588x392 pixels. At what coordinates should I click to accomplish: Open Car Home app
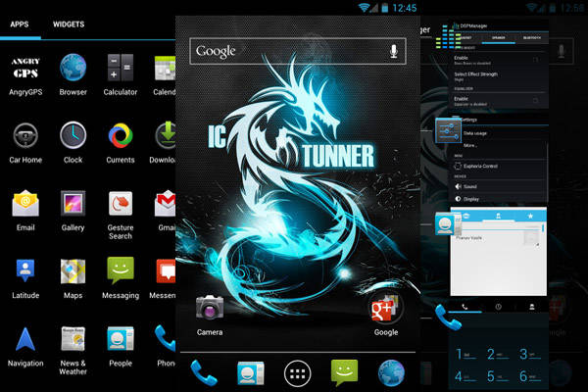[x=25, y=142]
